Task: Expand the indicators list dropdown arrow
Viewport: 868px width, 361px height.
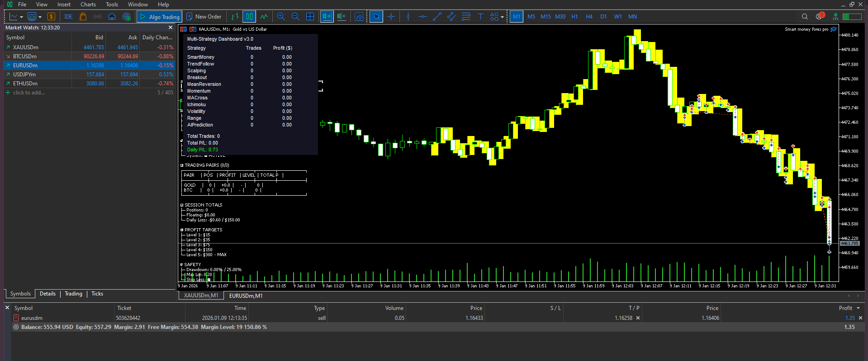Action: [x=40, y=17]
